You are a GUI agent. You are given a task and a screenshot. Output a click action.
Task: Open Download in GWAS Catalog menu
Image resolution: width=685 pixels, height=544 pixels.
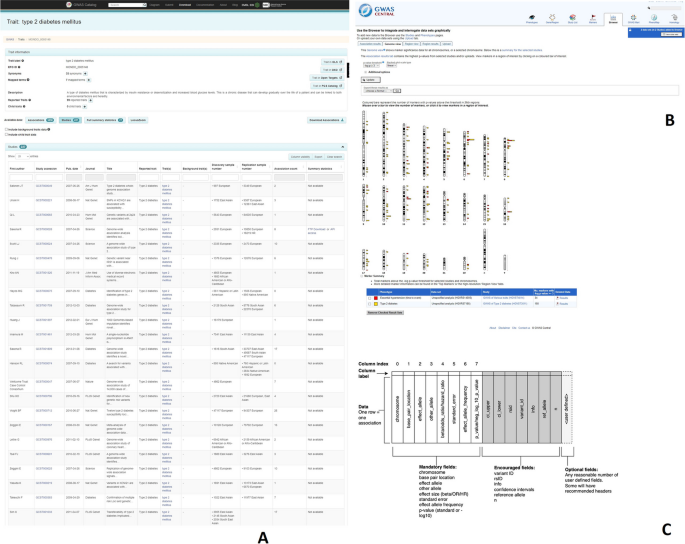pyautogui.click(x=185, y=5)
